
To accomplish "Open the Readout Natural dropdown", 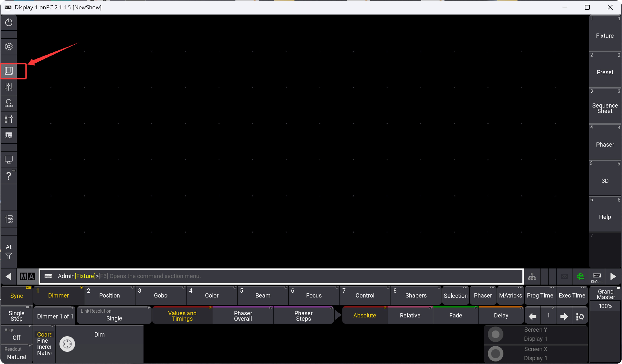I will coord(16,354).
